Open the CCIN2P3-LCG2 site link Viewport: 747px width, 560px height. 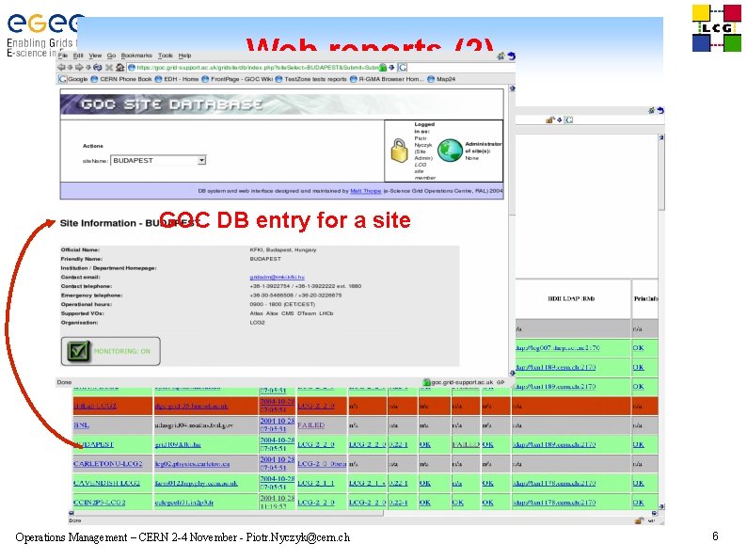(100, 503)
